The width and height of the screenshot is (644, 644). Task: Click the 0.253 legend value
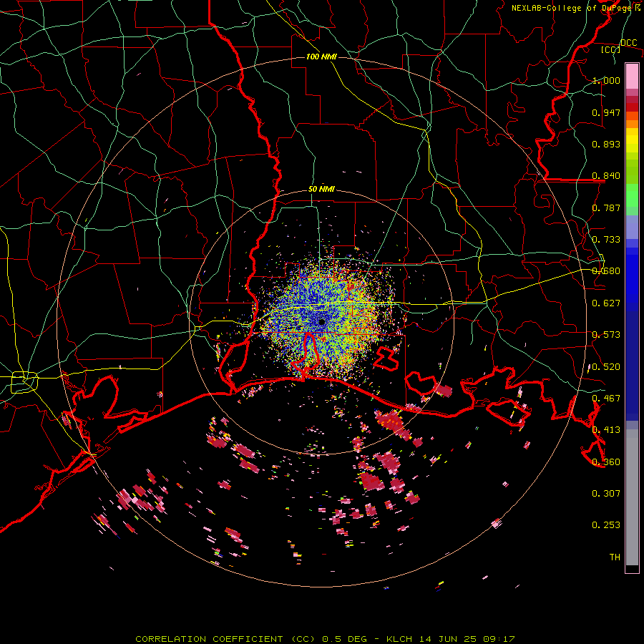point(606,525)
